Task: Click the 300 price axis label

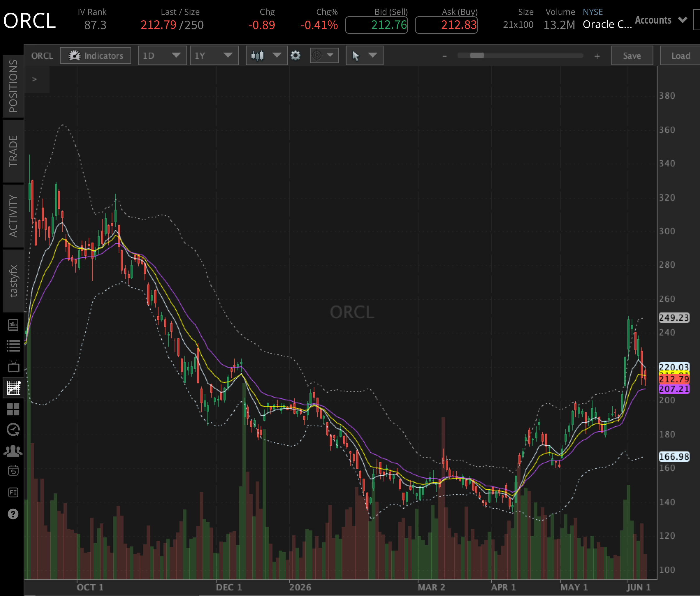Action: (x=667, y=231)
